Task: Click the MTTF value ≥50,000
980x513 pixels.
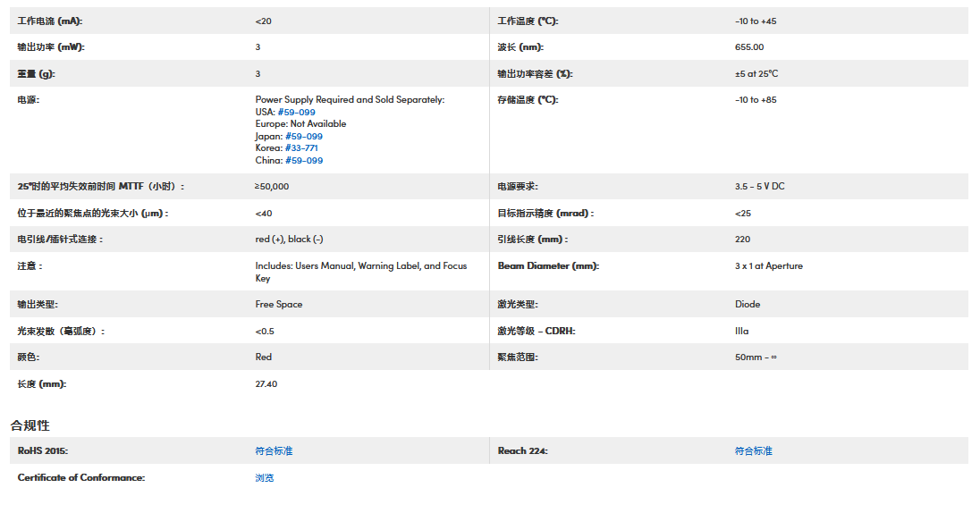Action: [272, 187]
